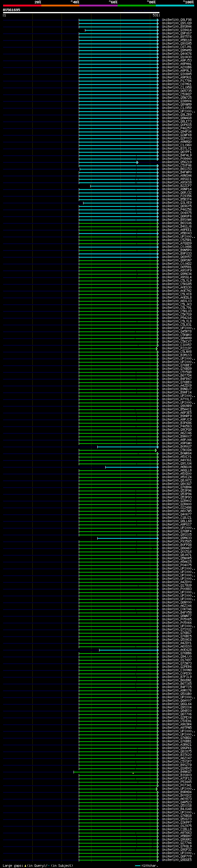Open hit UniRef100_Q39414
The width and height of the screenshot is (197, 868).
[x=177, y=30]
